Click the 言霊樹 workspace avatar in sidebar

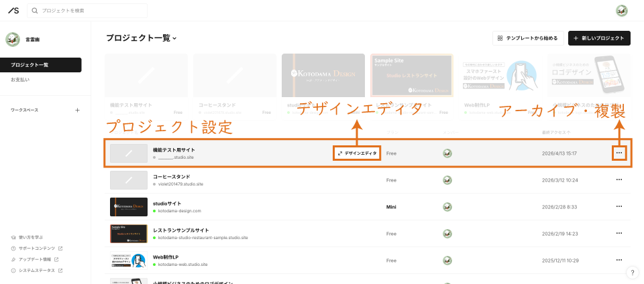pos(13,40)
